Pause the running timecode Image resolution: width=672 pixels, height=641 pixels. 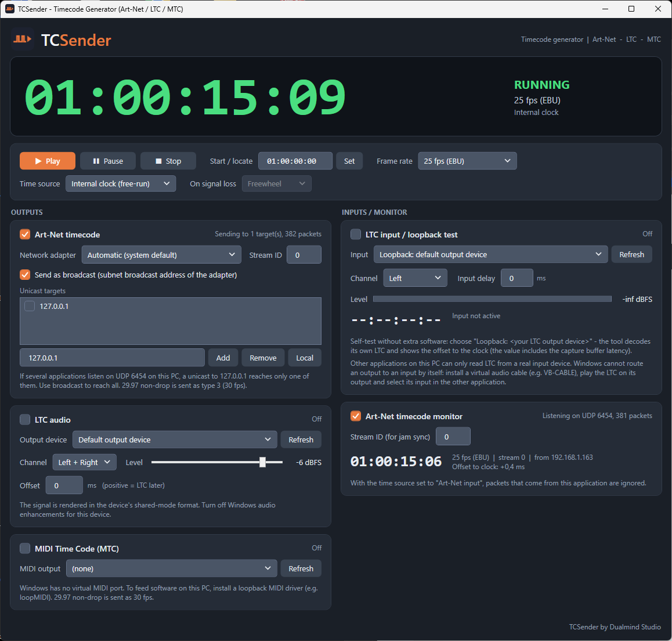click(x=108, y=161)
